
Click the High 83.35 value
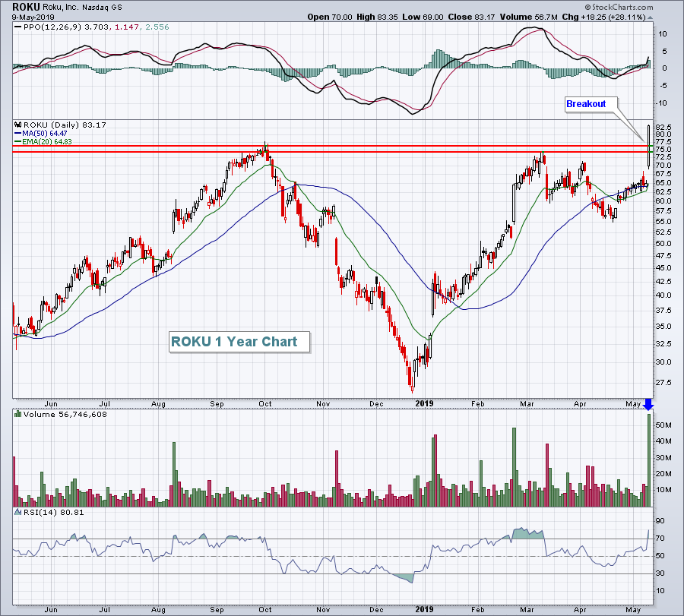(x=377, y=17)
